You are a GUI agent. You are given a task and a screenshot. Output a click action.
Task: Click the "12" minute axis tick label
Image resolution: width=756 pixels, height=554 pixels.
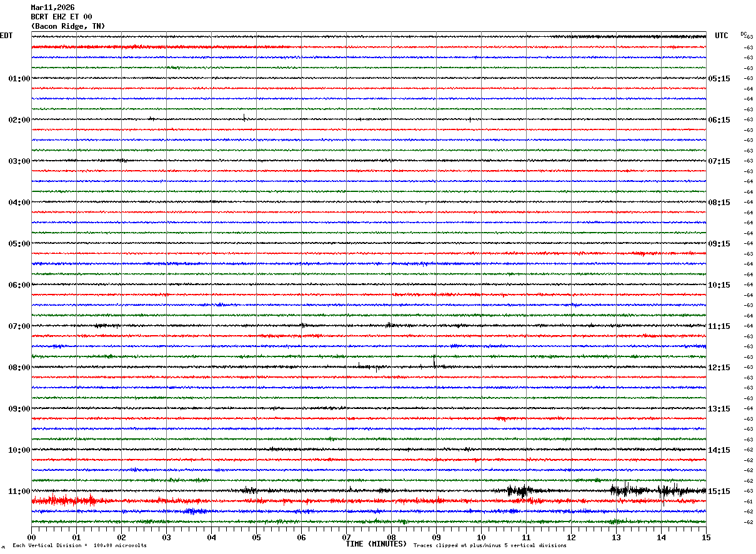571,538
